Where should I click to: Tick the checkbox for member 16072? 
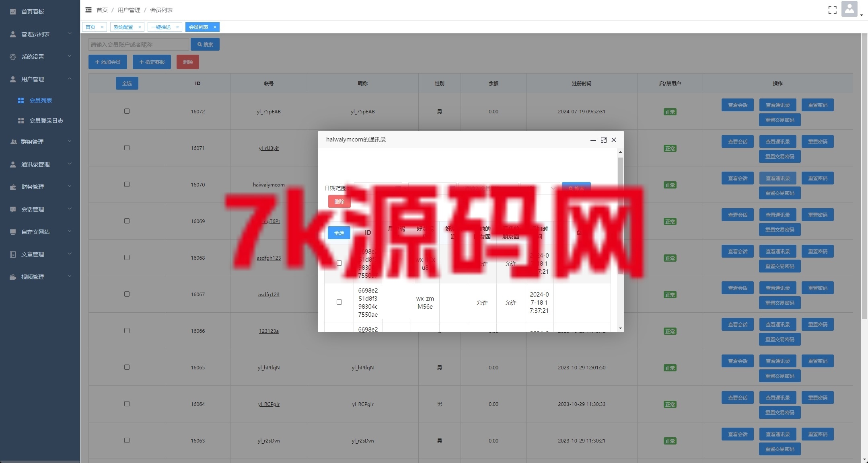click(x=127, y=111)
